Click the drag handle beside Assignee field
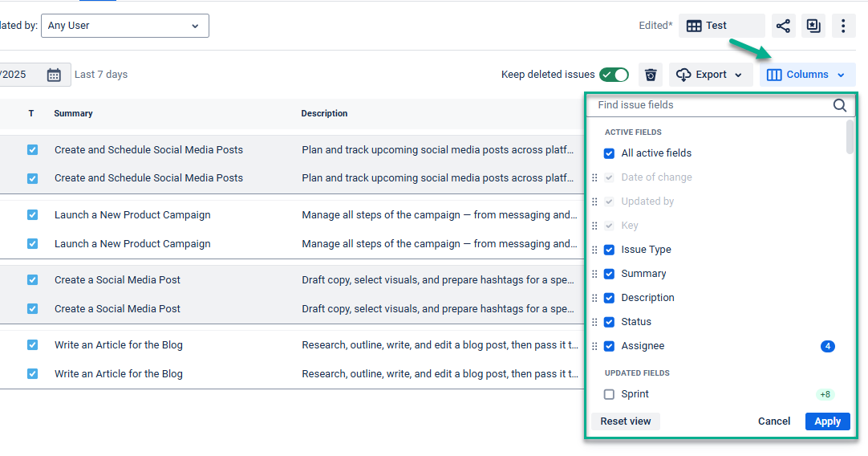The height and width of the screenshot is (456, 868). (594, 346)
